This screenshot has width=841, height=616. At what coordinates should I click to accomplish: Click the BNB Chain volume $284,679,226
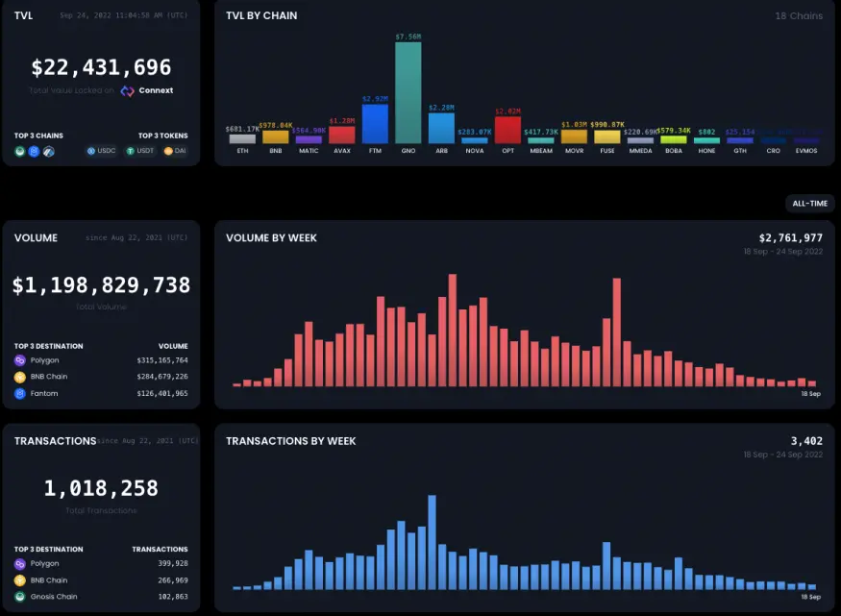(x=162, y=377)
